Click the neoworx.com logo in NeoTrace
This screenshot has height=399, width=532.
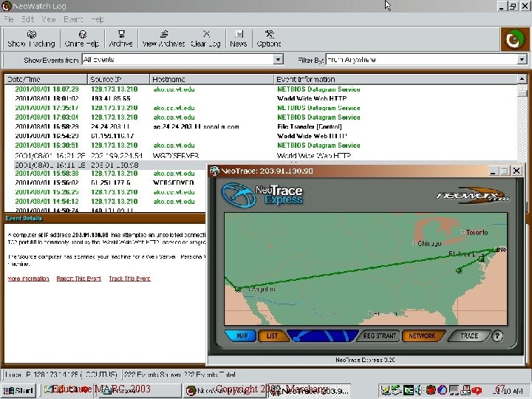click(x=472, y=195)
